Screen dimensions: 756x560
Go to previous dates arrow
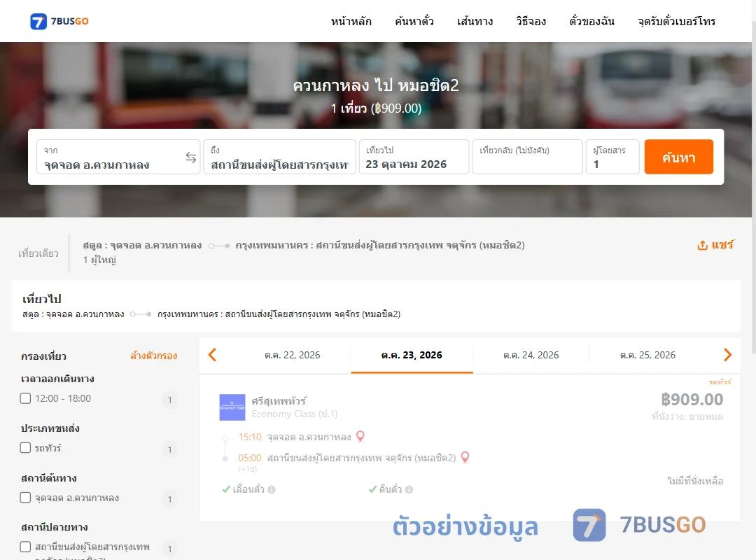tap(212, 355)
